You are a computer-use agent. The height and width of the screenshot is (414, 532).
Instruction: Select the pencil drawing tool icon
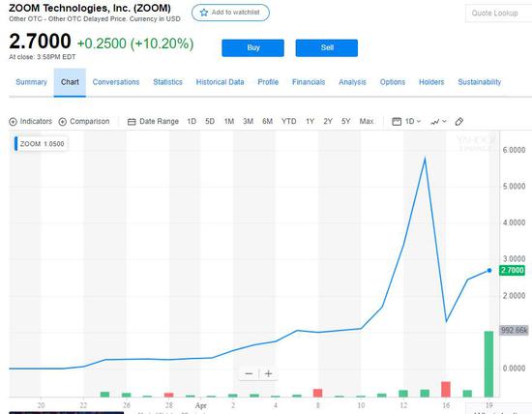[x=459, y=122]
